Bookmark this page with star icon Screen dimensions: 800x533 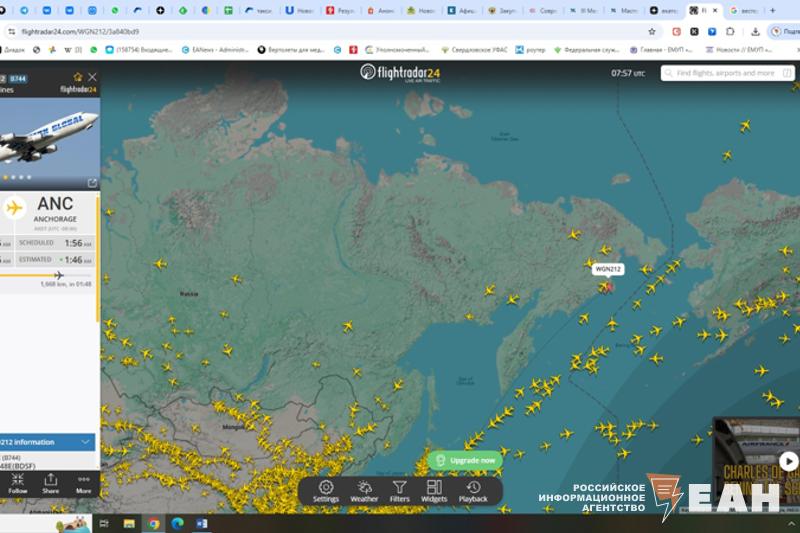coord(652,31)
